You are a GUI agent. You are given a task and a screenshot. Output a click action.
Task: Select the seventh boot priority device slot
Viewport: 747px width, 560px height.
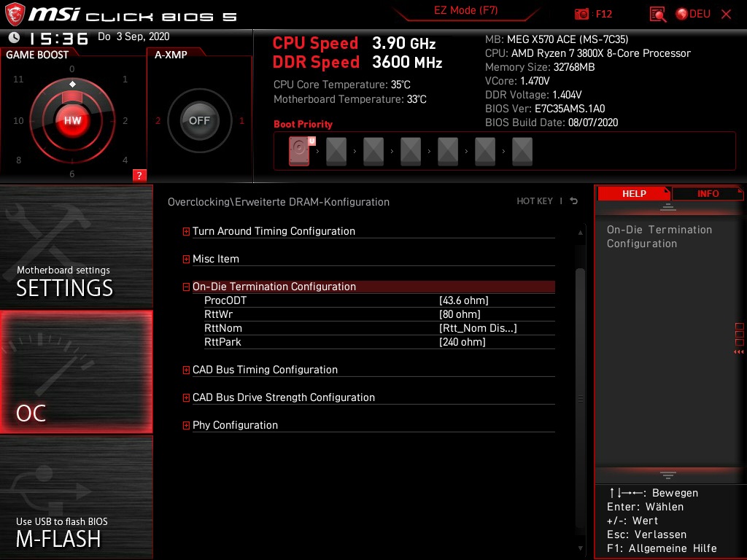coord(522,152)
